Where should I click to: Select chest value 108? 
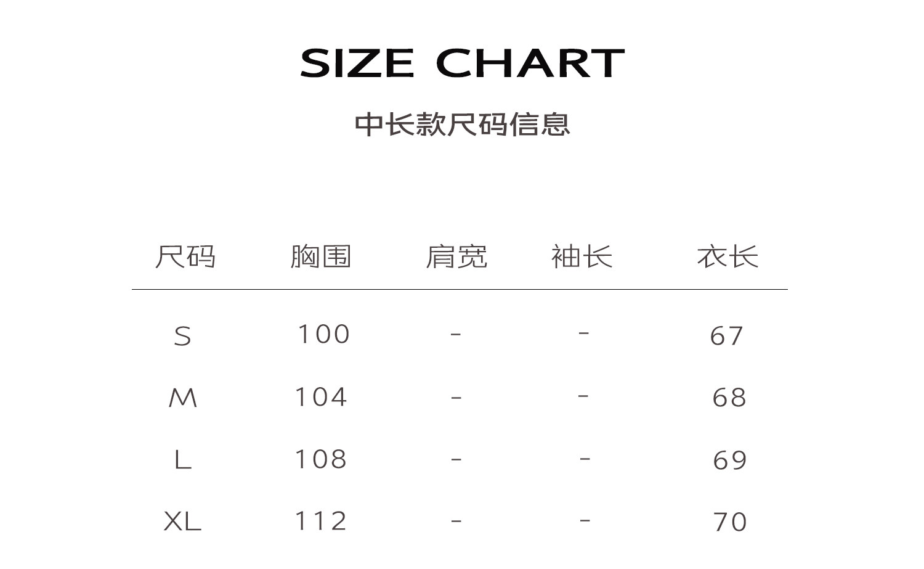point(321,459)
